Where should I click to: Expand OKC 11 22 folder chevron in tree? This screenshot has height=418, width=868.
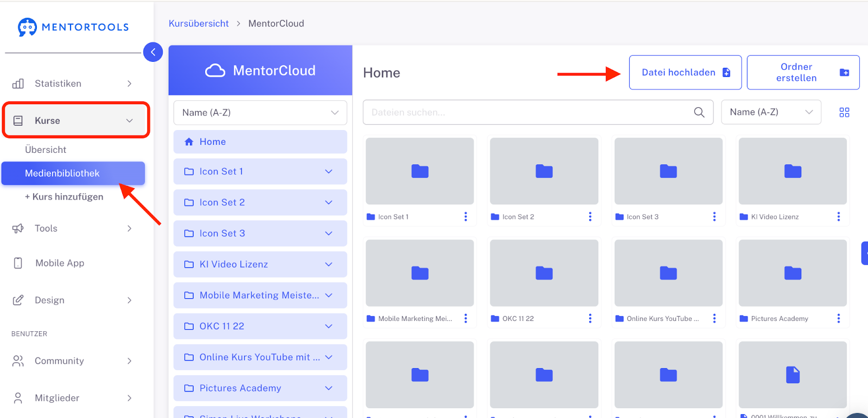click(x=328, y=326)
